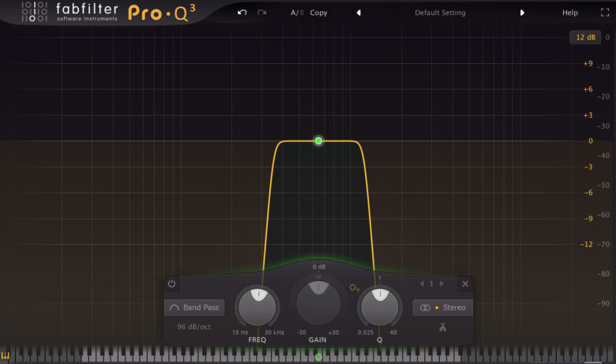Open the 96 dB/oct slope dropdown
The image size is (616, 364).
point(193,327)
